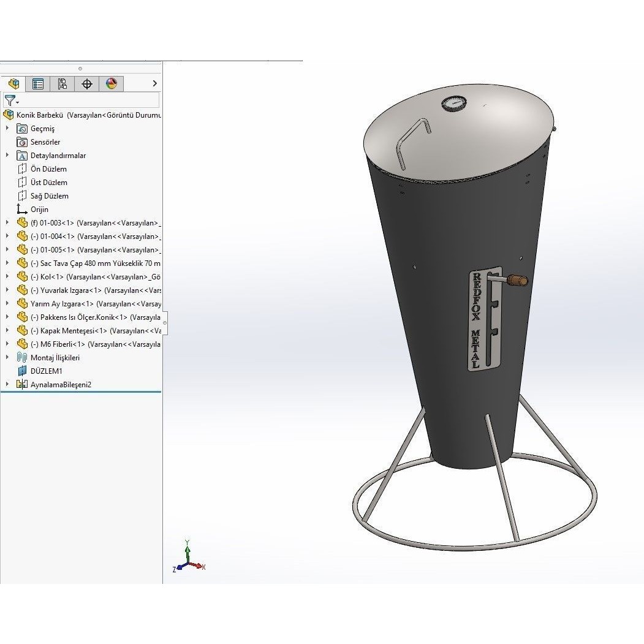644x644 pixels.
Task: Expand the Yarım Ay Izgara<1> component
Action: (7, 303)
